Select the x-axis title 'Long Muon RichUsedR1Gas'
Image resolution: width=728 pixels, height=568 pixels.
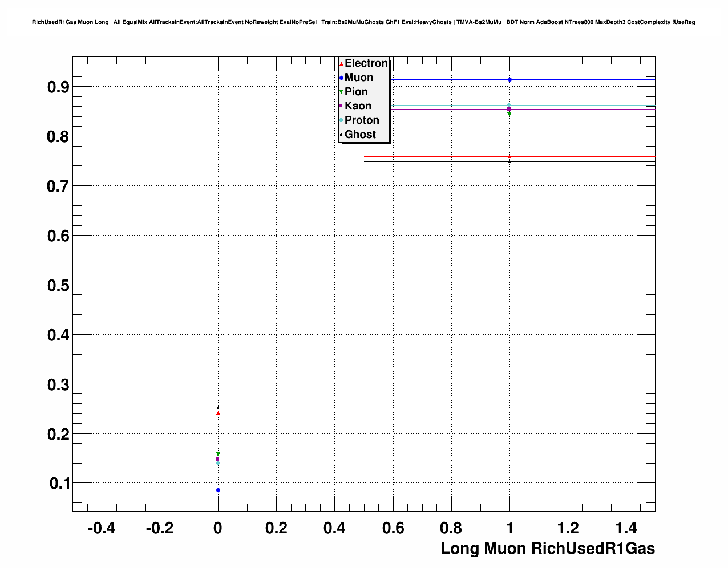coord(547,549)
